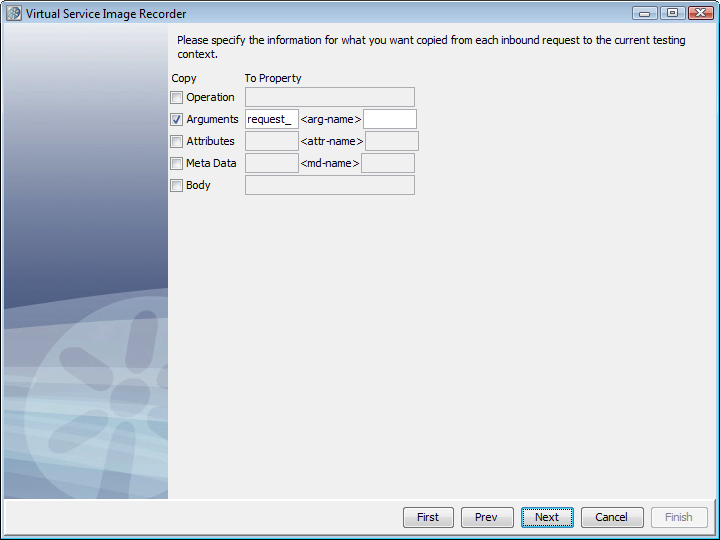Proceed with the Next button
This screenshot has height=540, width=720.
tap(547, 518)
